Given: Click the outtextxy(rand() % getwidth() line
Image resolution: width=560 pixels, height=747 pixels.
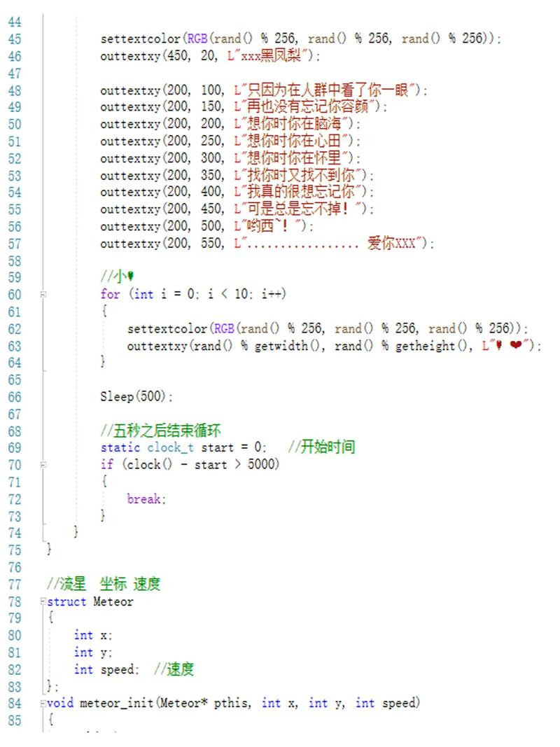Looking at the screenshot, I should [335, 345].
